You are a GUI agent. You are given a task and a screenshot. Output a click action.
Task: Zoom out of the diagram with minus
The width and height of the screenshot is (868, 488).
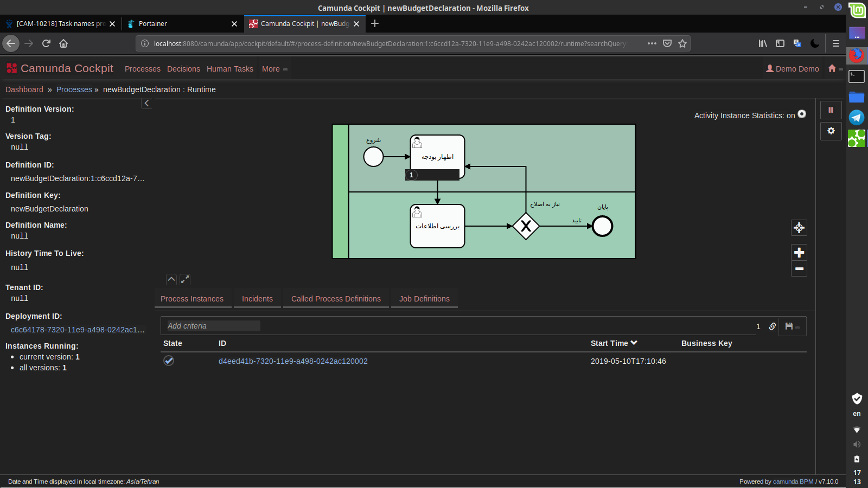(799, 269)
